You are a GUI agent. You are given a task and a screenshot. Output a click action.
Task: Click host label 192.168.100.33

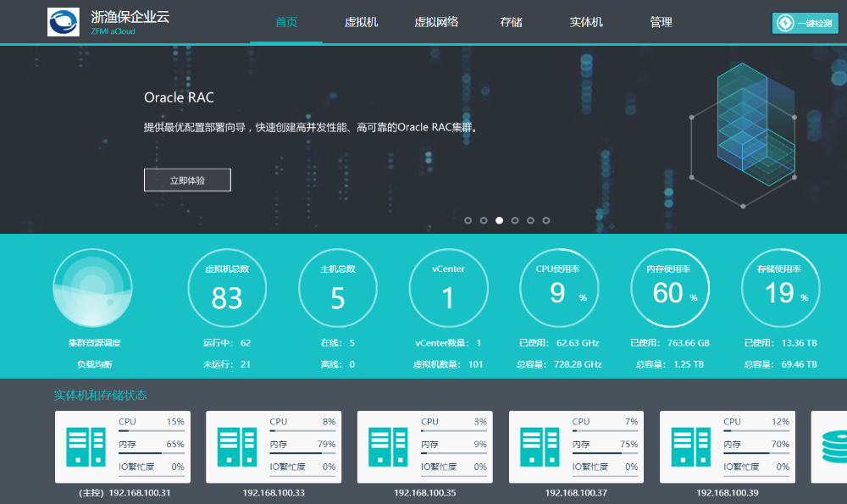[274, 493]
